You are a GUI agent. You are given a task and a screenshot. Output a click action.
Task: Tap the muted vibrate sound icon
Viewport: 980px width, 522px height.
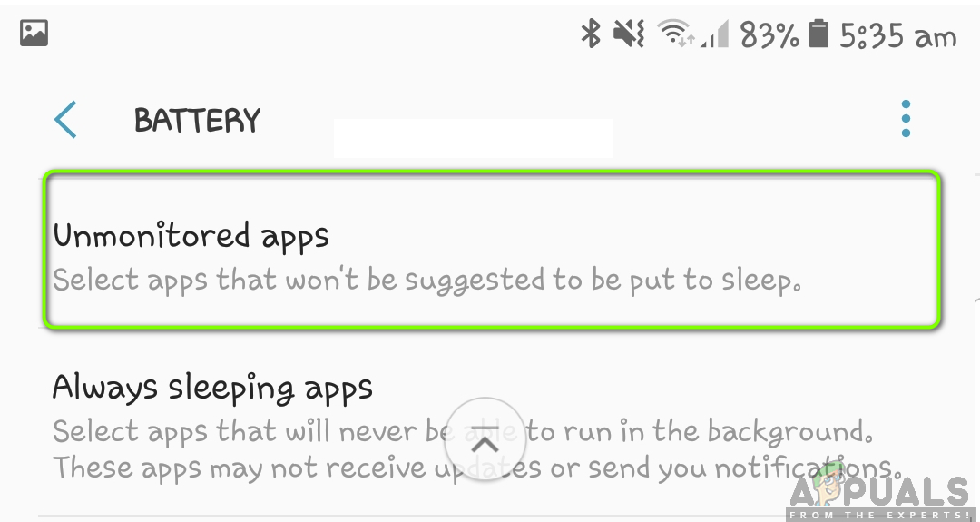coord(629,33)
